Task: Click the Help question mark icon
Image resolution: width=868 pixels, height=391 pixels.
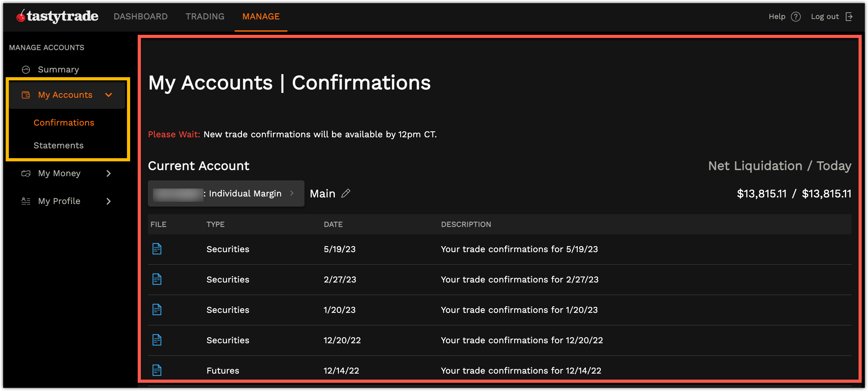Action: (x=795, y=16)
